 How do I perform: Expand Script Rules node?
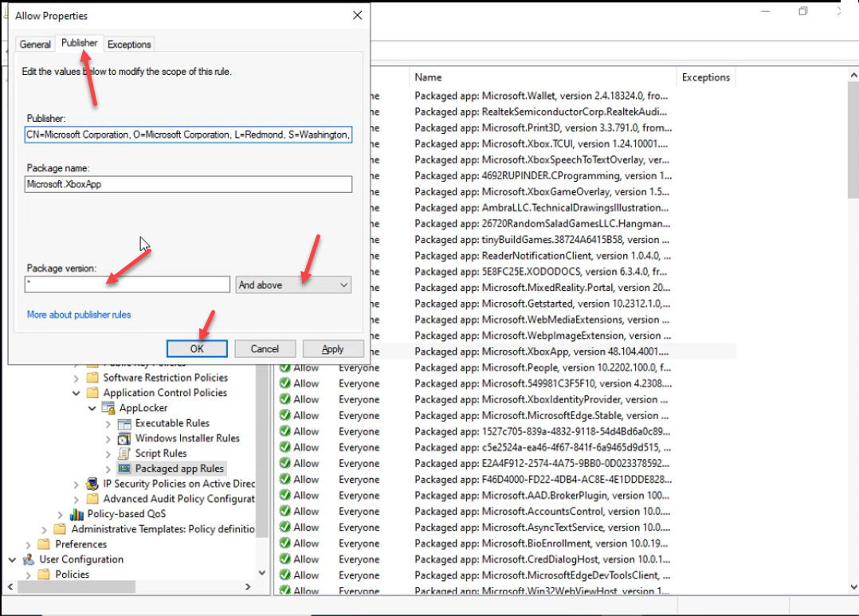108,453
